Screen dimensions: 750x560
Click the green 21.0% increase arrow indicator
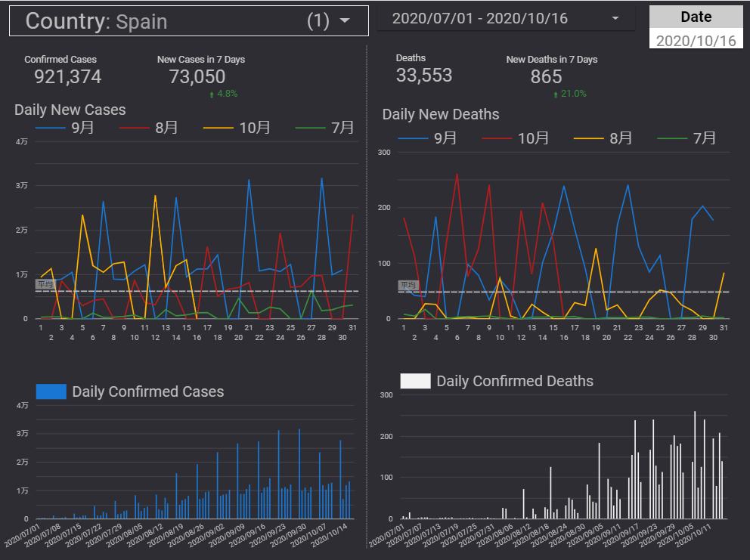[x=556, y=94]
